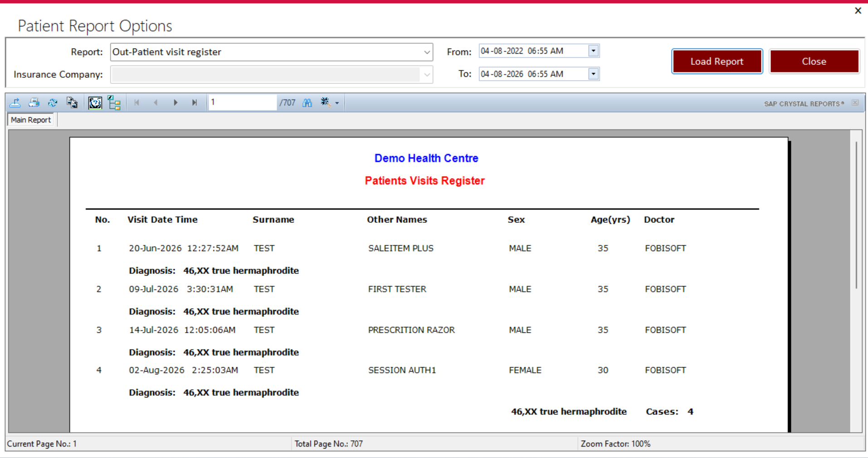This screenshot has height=458, width=868.
Task: Click the age value 30
Action: pos(603,370)
